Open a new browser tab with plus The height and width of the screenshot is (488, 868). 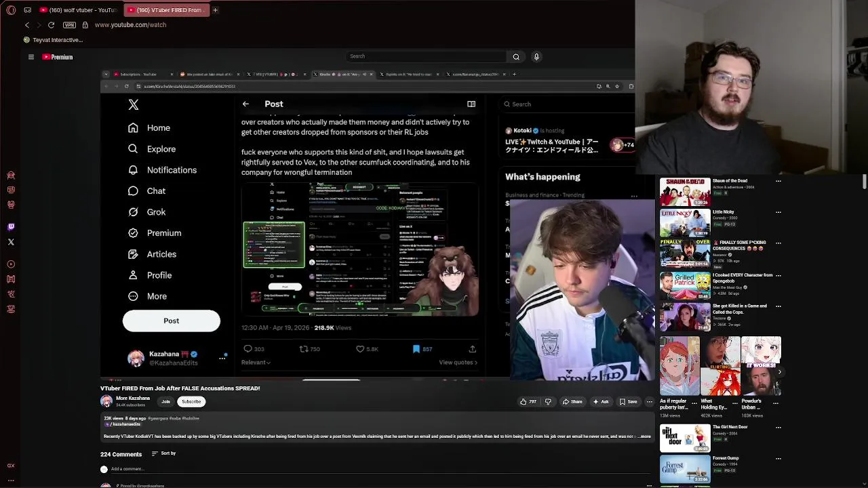[215, 10]
